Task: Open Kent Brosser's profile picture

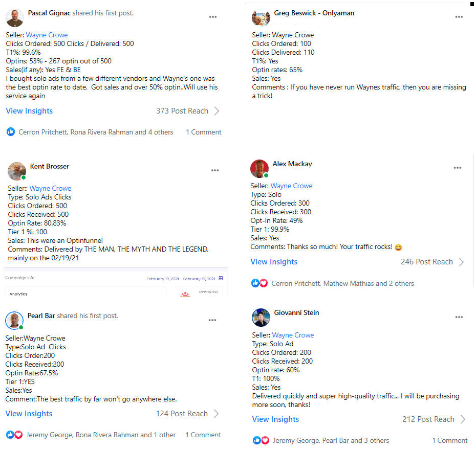Action: pyautogui.click(x=17, y=171)
